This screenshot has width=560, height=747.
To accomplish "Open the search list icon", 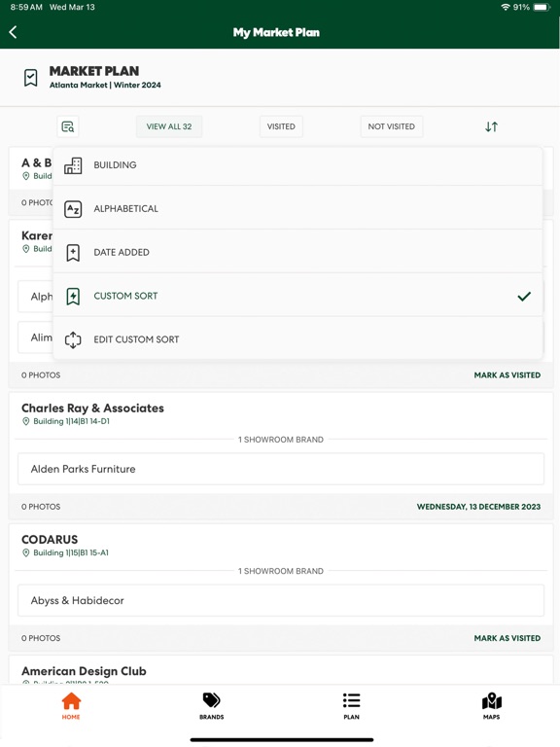I will [x=68, y=126].
